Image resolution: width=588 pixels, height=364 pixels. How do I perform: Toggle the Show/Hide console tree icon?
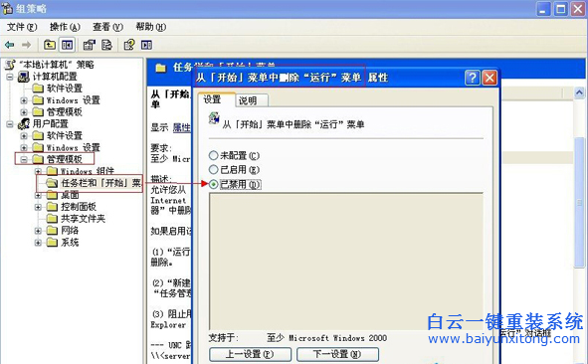point(68,46)
